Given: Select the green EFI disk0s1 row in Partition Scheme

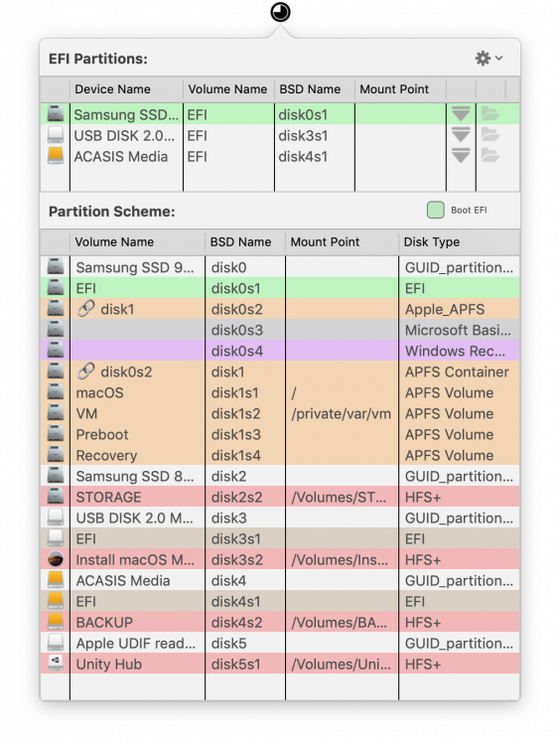Looking at the screenshot, I should tap(280, 288).
